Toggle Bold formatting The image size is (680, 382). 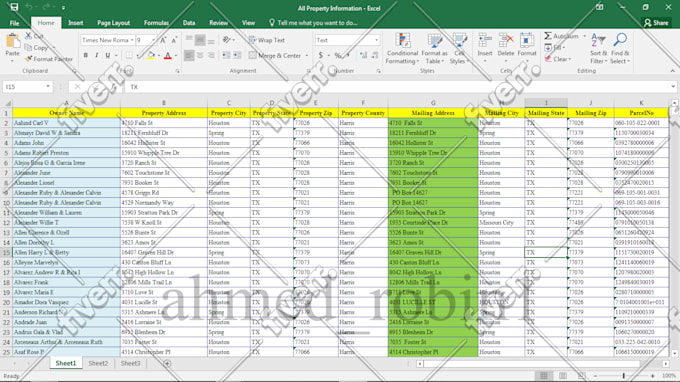point(85,56)
